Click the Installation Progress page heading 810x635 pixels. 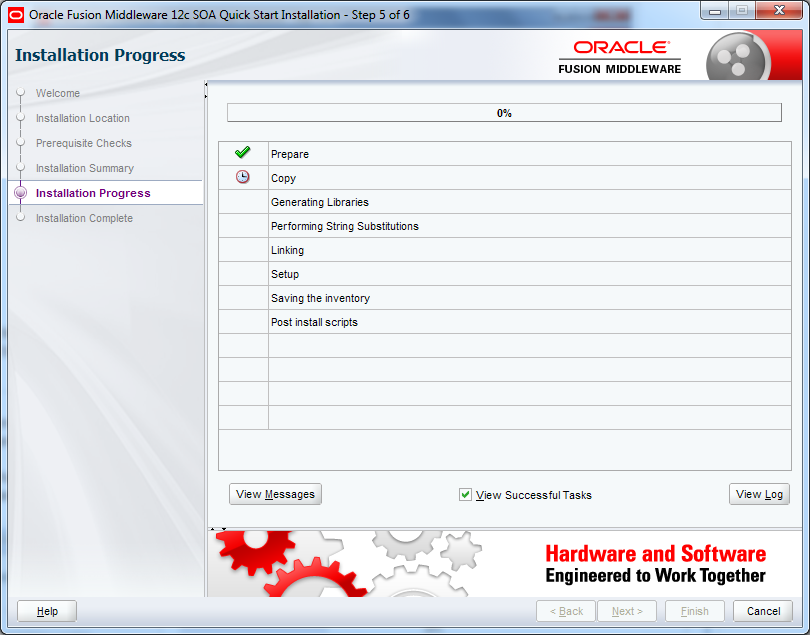click(x=100, y=55)
